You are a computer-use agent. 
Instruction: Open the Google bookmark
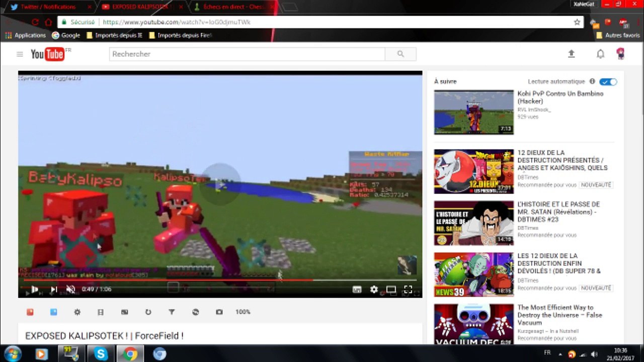[66, 35]
